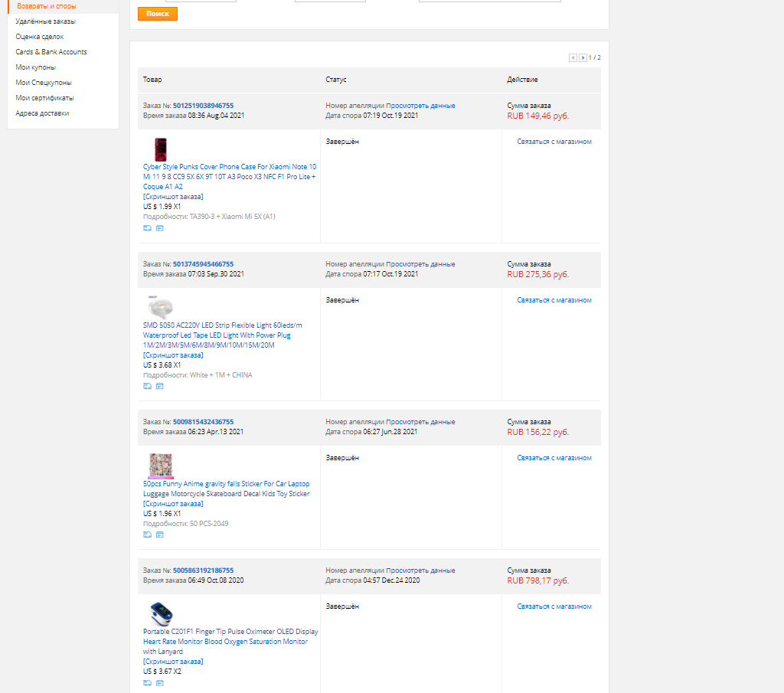Click the delivery truck icon under SMD 5050 LED strip
This screenshot has height=693, width=784.
click(147, 387)
